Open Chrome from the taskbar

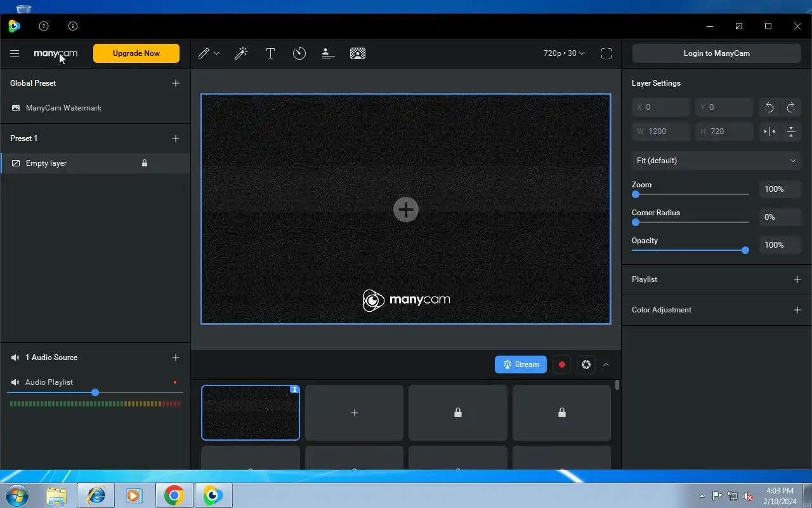174,496
